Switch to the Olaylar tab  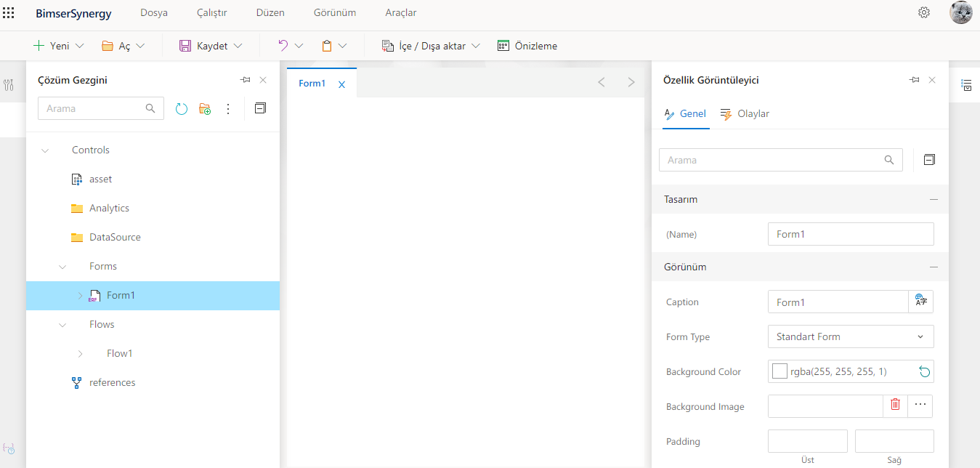(745, 114)
